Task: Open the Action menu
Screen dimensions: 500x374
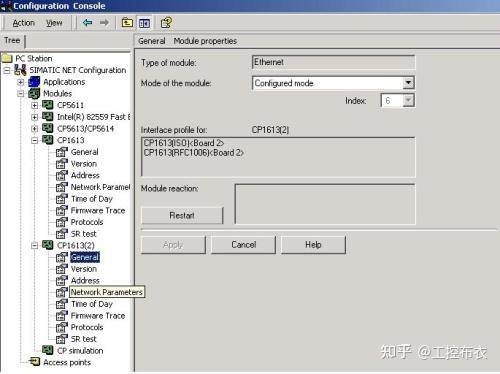Action: point(24,23)
